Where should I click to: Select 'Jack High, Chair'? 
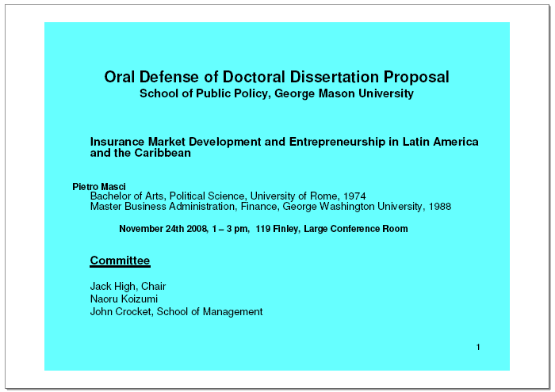coord(128,286)
